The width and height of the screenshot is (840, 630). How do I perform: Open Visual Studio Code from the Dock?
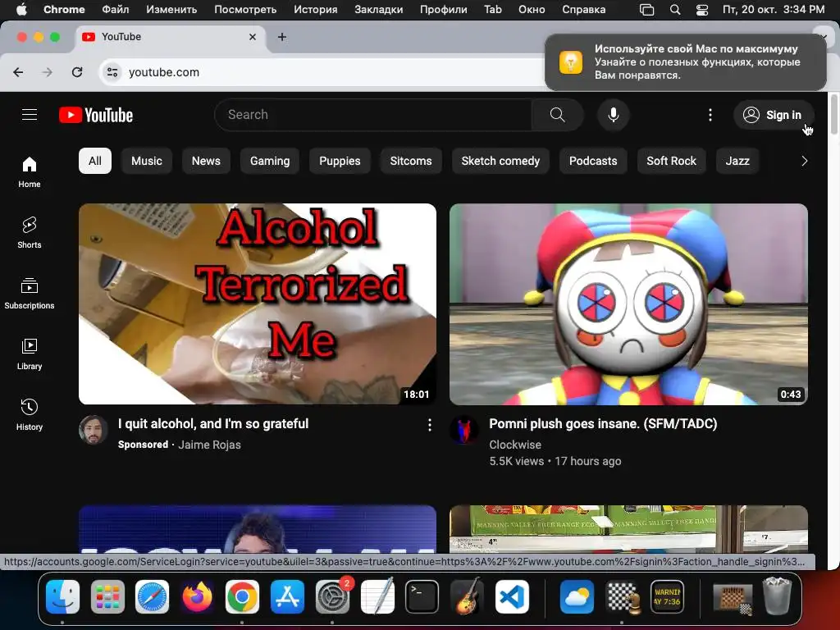(512, 596)
